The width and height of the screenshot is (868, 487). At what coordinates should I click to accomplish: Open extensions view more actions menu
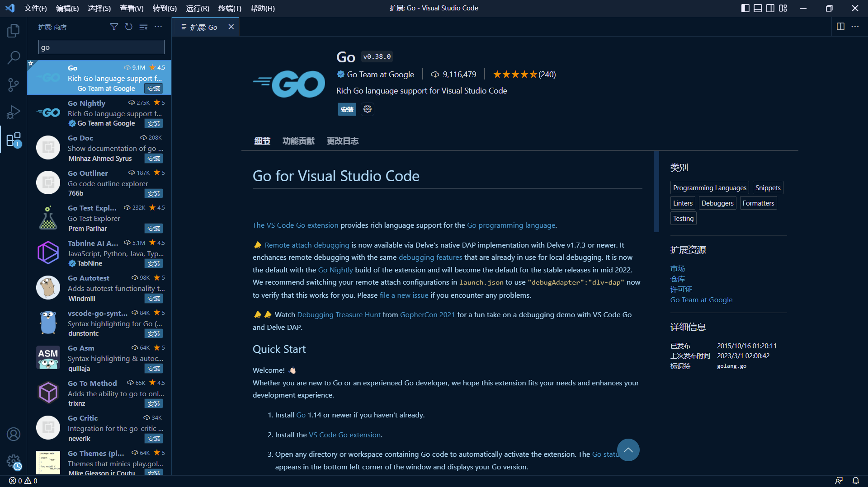[158, 27]
